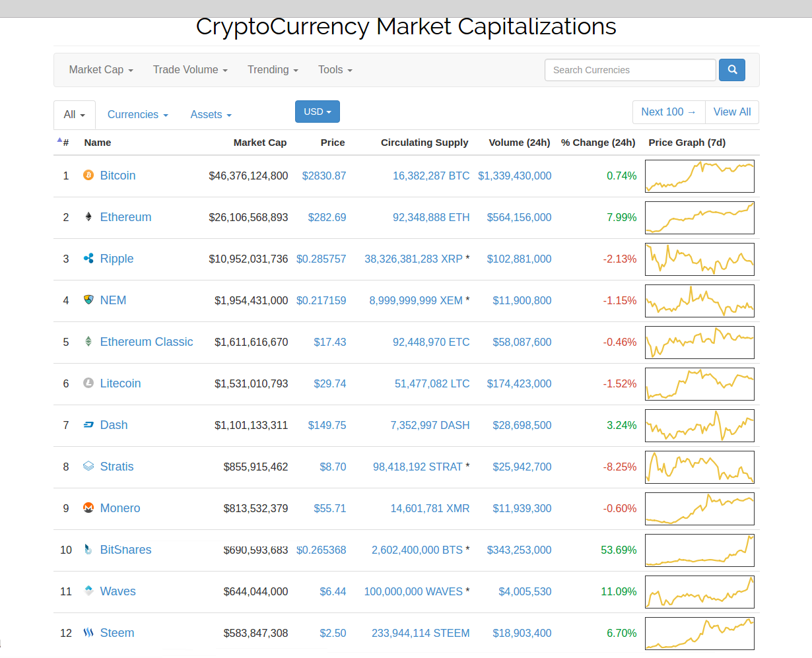Click the Ethereum Classic logo icon
This screenshot has width=812, height=658.
88,342
